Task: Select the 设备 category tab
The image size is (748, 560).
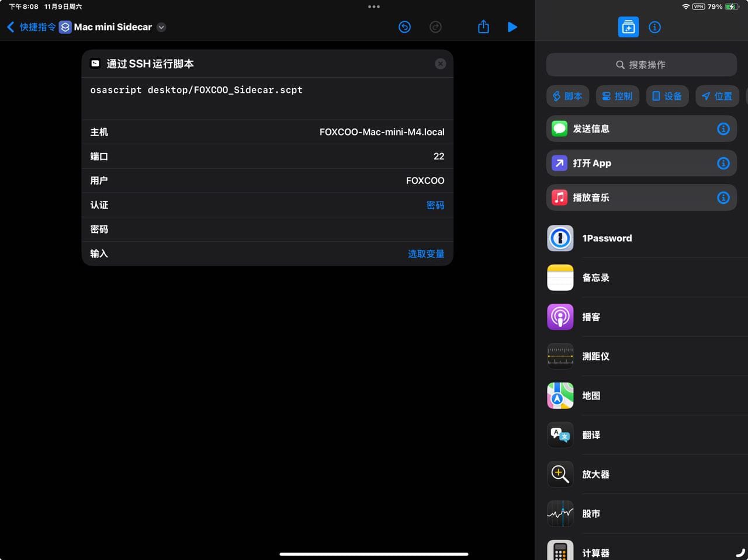Action: 667,96
